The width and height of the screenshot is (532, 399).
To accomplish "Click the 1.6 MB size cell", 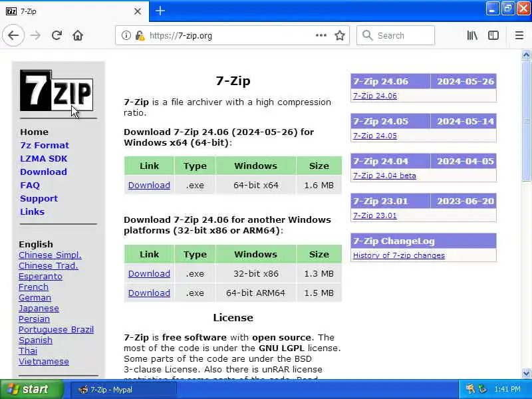I will click(x=319, y=186).
